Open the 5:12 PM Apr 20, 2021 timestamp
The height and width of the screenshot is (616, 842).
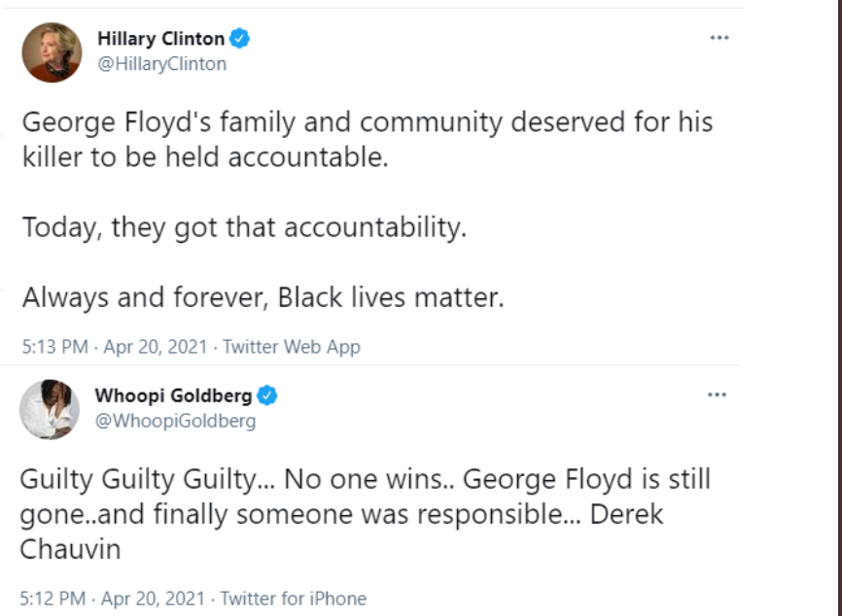112,599
